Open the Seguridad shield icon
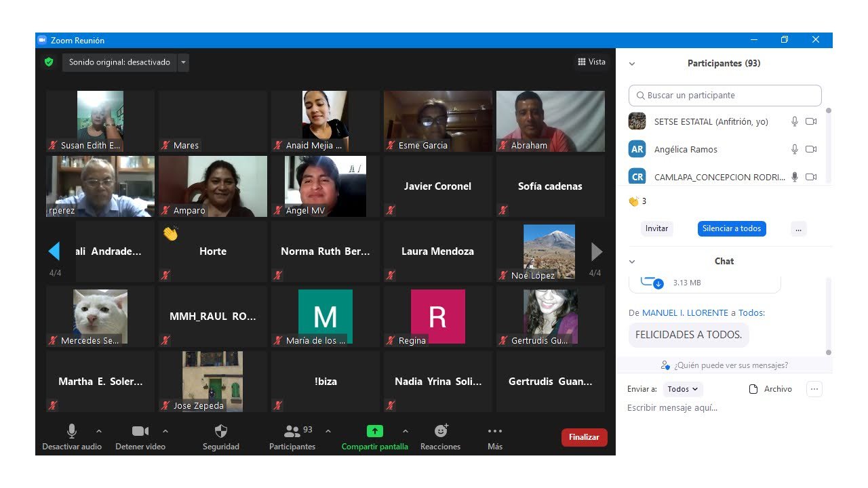 point(221,431)
